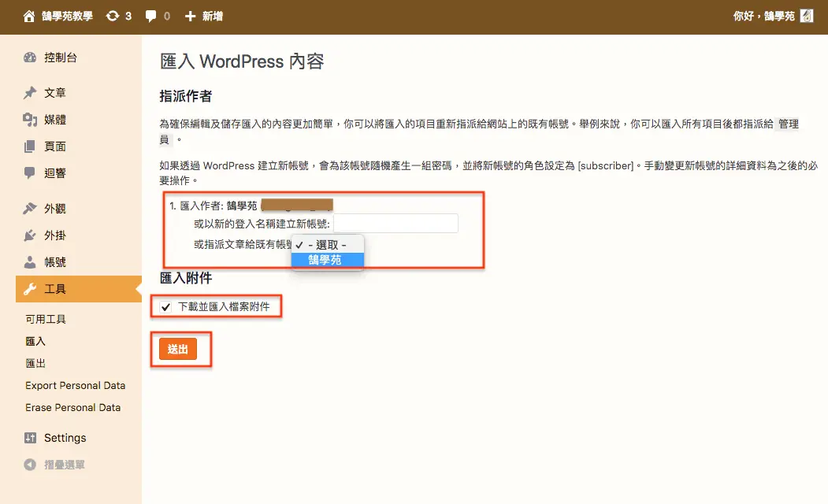
Task: Click the 新增 link in admin bar
Action: [x=212, y=17]
